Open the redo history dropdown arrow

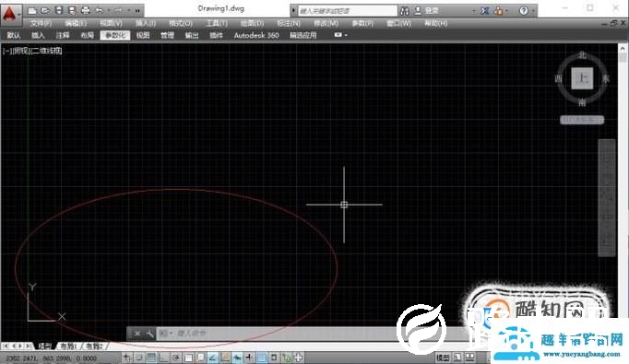pyautogui.click(x=128, y=11)
